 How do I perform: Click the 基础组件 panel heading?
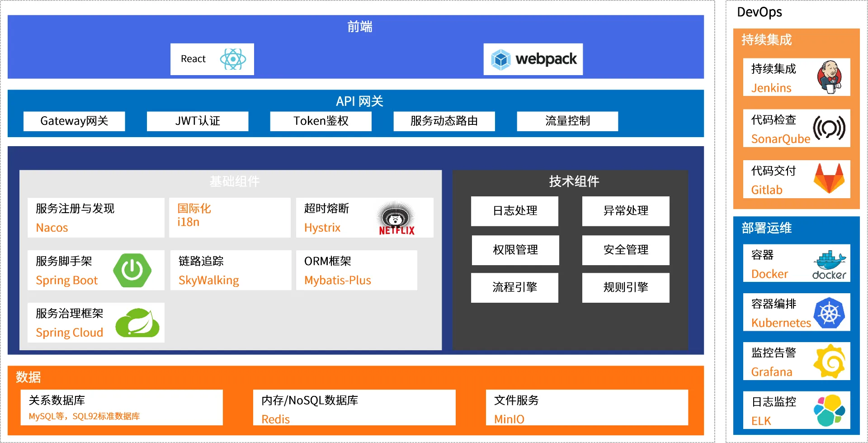[235, 181]
